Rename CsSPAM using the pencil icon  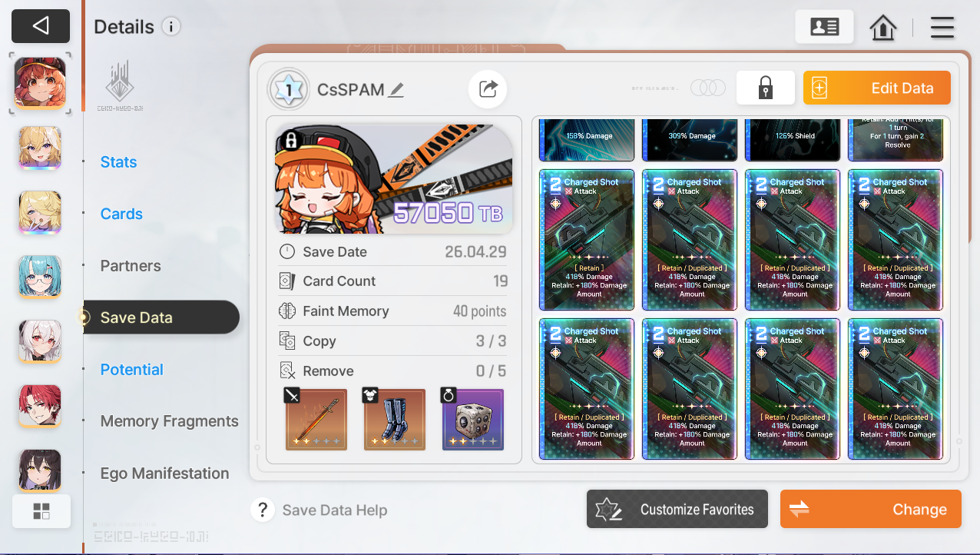pos(396,90)
